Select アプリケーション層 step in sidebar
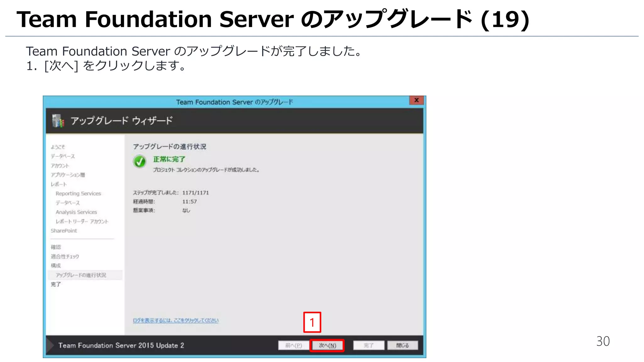The width and height of the screenshot is (644, 362). click(68, 175)
